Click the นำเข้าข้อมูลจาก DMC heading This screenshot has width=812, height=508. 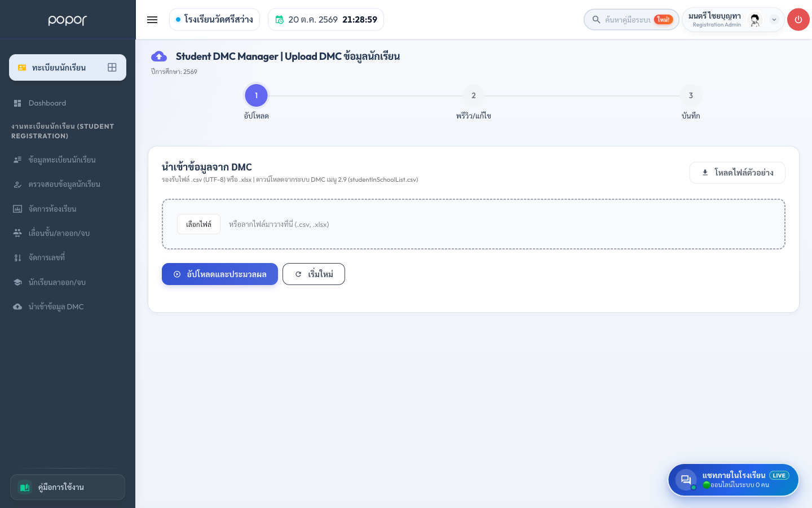[x=207, y=167]
